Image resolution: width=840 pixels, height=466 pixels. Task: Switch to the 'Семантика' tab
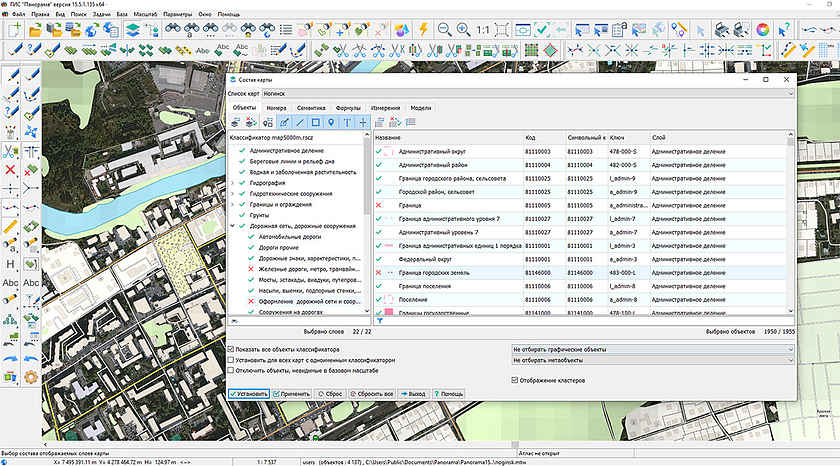click(311, 107)
